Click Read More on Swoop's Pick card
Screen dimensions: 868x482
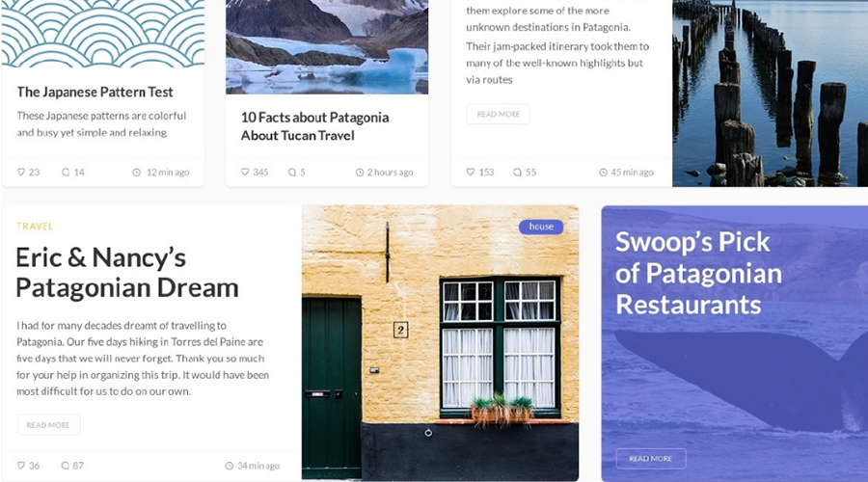click(650, 458)
